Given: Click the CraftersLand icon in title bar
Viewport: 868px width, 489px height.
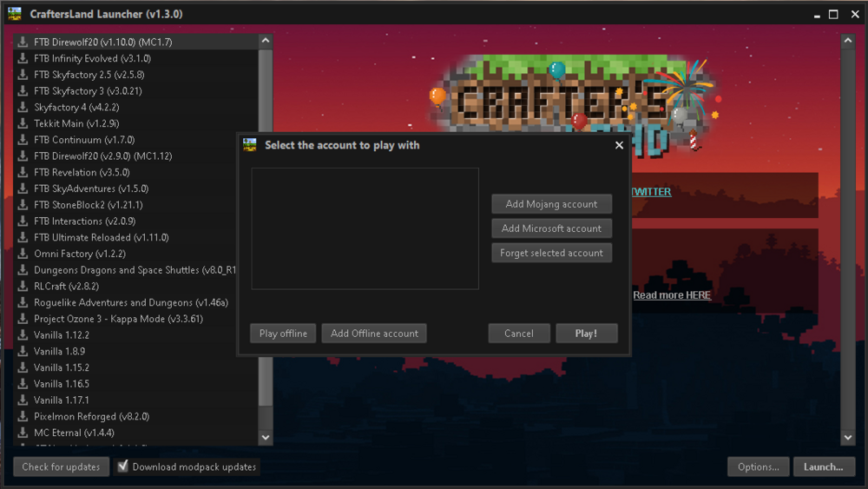Looking at the screenshot, I should click(15, 14).
